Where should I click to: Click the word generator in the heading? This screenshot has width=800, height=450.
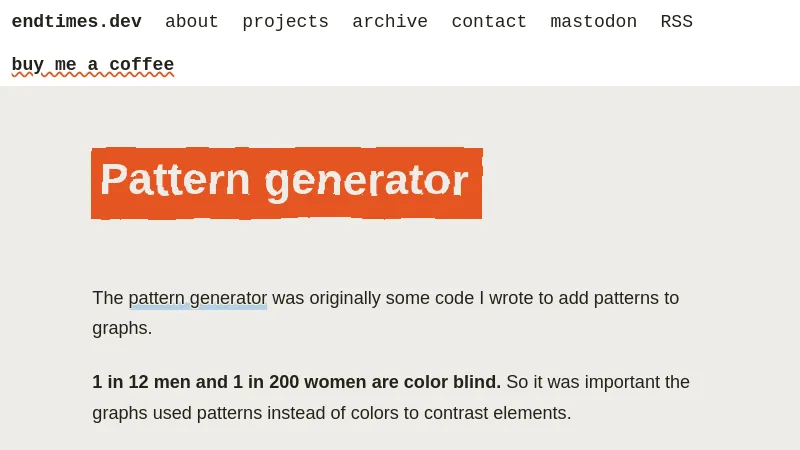click(366, 180)
